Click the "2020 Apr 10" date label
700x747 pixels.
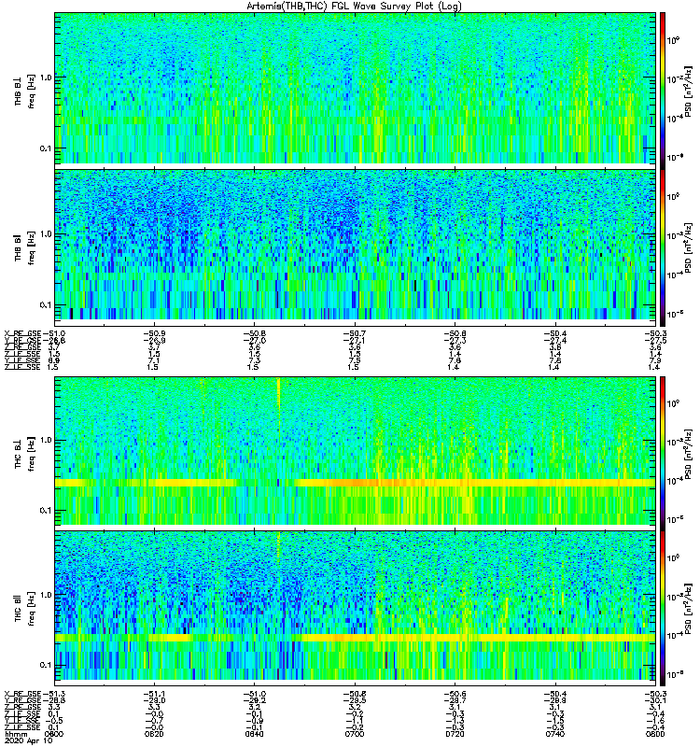(x=27, y=740)
